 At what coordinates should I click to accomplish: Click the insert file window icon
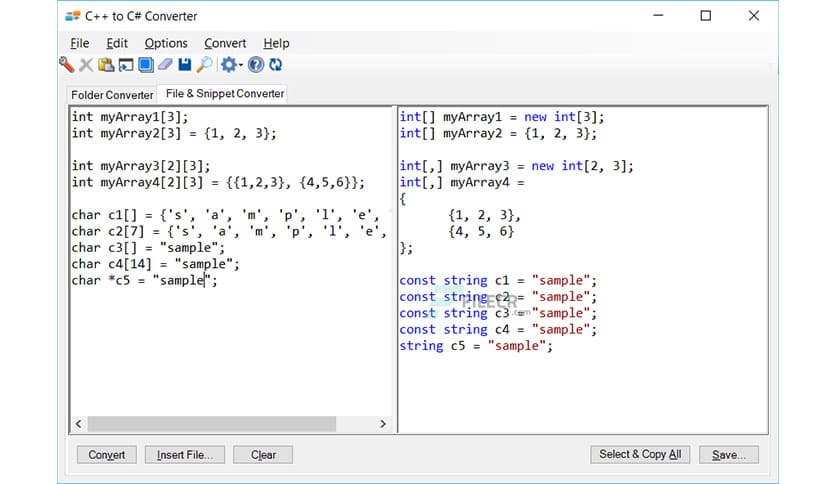(126, 65)
